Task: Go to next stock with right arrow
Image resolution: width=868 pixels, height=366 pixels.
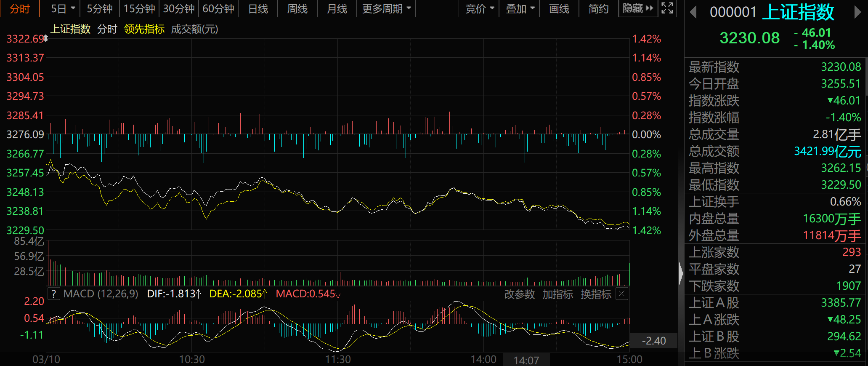Action: pos(857,12)
